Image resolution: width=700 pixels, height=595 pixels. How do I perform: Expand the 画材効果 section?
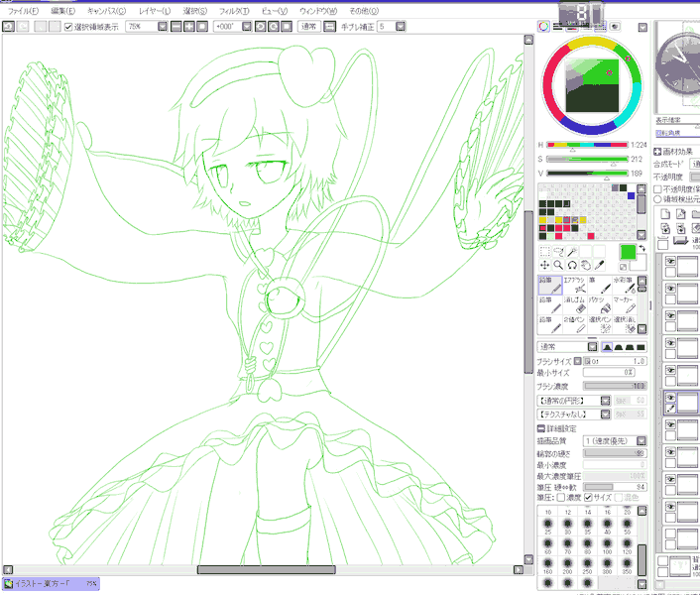(x=657, y=152)
